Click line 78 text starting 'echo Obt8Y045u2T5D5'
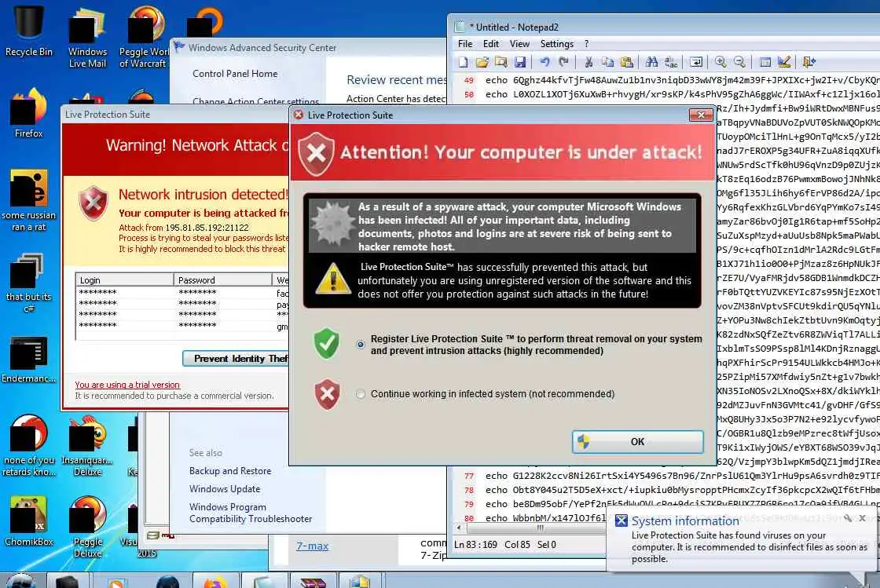This screenshot has width=880, height=588. click(x=682, y=490)
